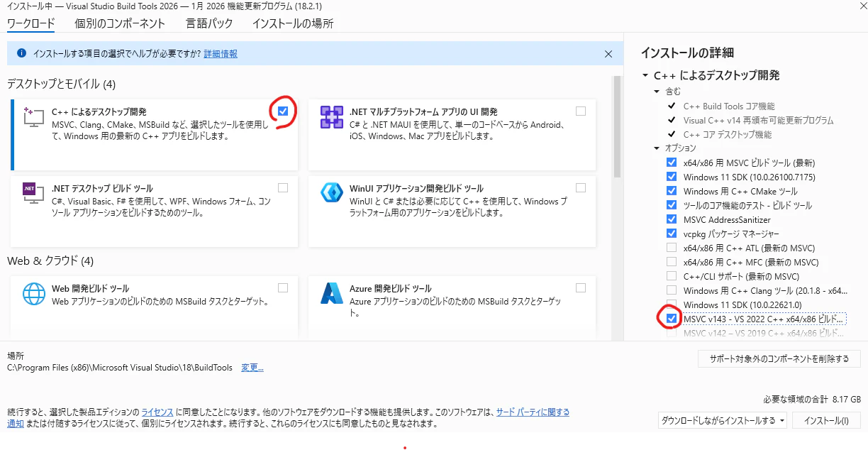Viewport: 868px width, 450px height.
Task: Select the WinUI アプリケーション開発ビルド ツール checkbox
Action: pyautogui.click(x=581, y=188)
